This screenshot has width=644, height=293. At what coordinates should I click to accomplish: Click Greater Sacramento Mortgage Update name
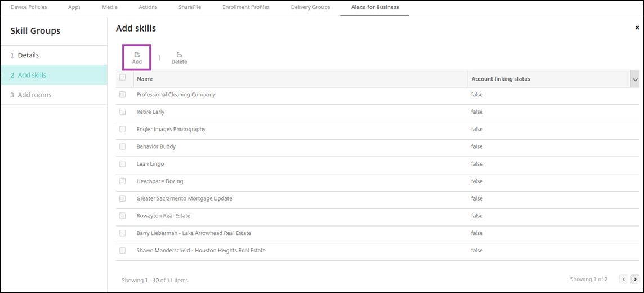tap(185, 198)
